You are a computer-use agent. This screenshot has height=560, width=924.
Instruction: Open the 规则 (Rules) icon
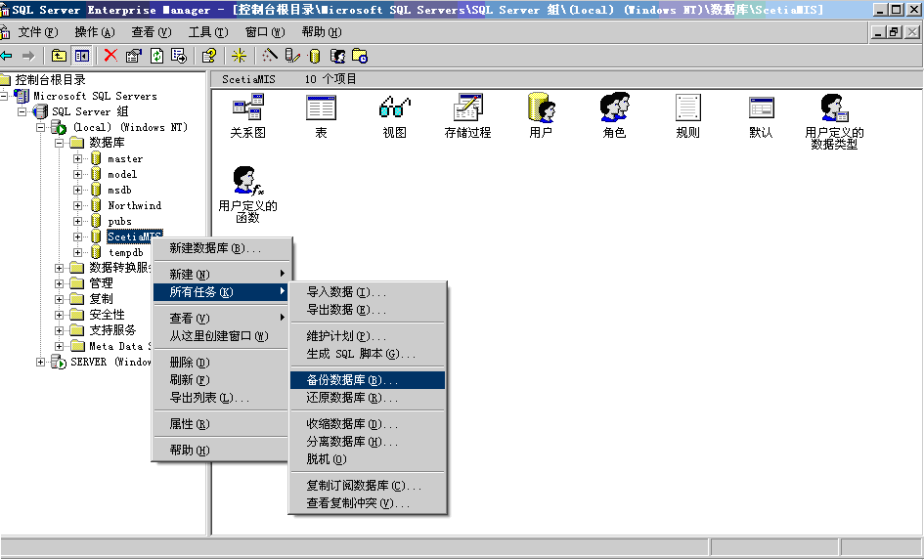pyautogui.click(x=687, y=108)
